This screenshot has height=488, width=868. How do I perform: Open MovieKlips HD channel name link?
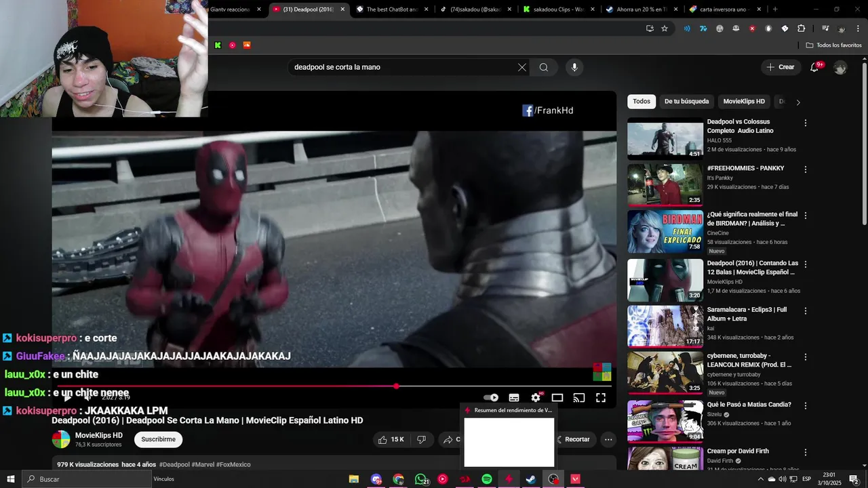click(x=99, y=435)
